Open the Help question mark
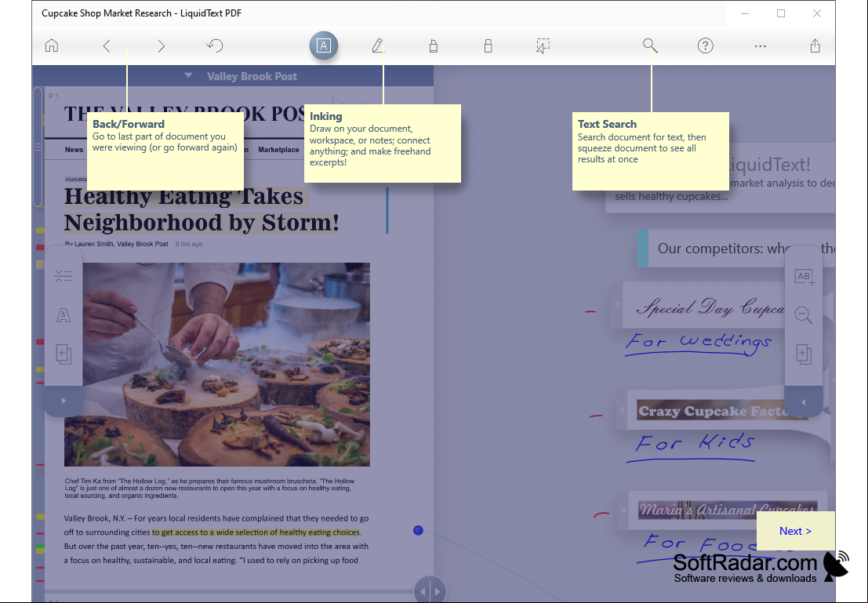The image size is (868, 603). [705, 45]
